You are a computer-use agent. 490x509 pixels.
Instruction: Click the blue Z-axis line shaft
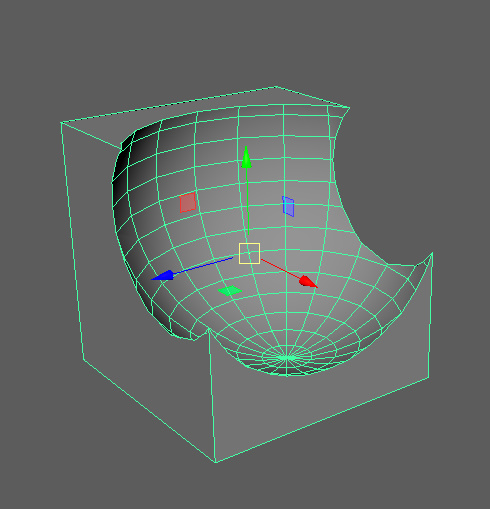pyautogui.click(x=203, y=265)
